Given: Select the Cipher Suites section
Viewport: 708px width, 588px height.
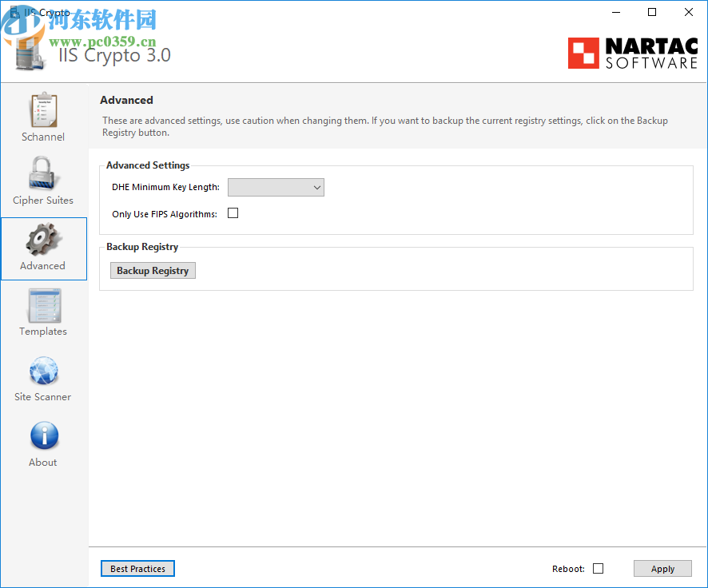Looking at the screenshot, I should [x=43, y=180].
